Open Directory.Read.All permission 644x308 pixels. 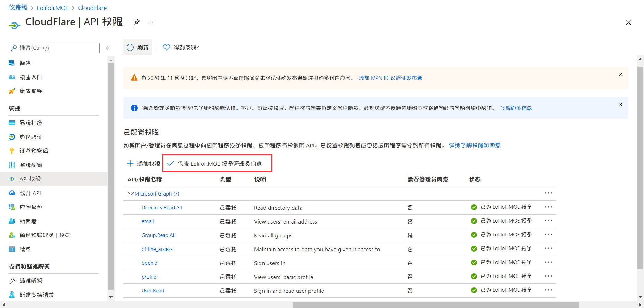pos(162,208)
